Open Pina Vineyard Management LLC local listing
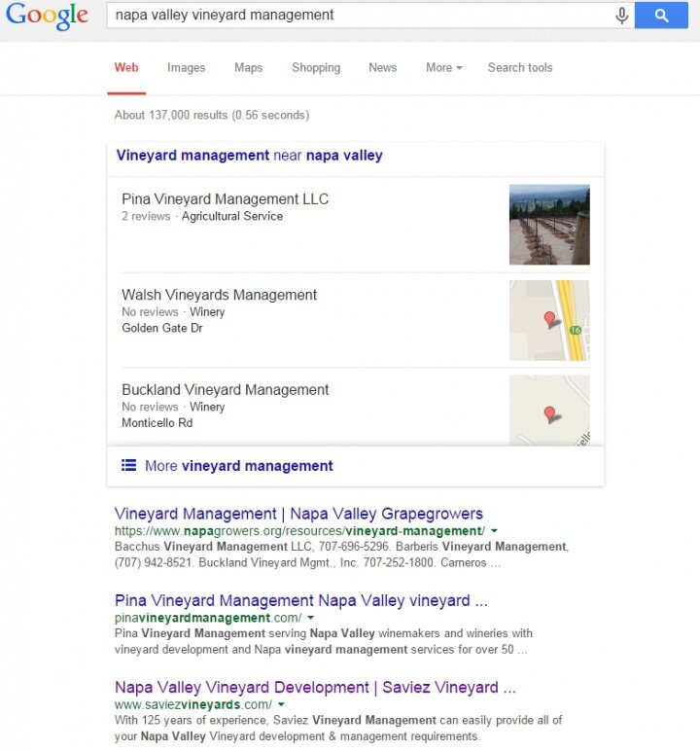 (x=225, y=198)
